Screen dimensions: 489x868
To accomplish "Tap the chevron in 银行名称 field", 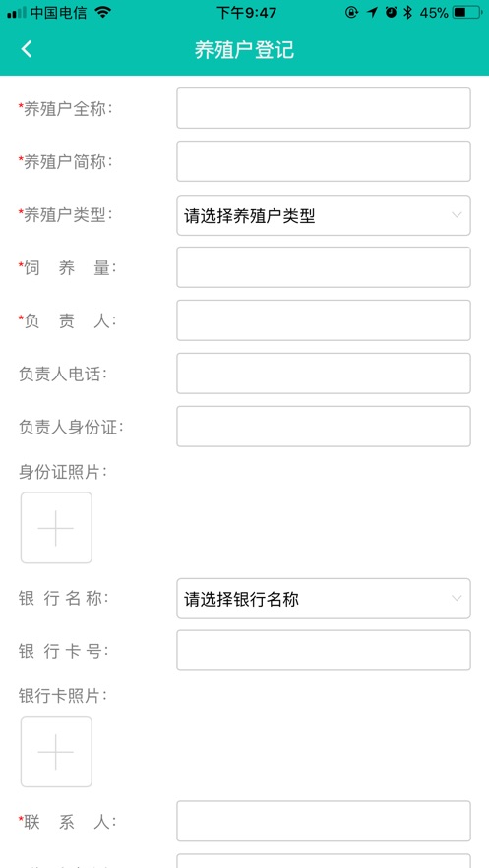I will [457, 599].
